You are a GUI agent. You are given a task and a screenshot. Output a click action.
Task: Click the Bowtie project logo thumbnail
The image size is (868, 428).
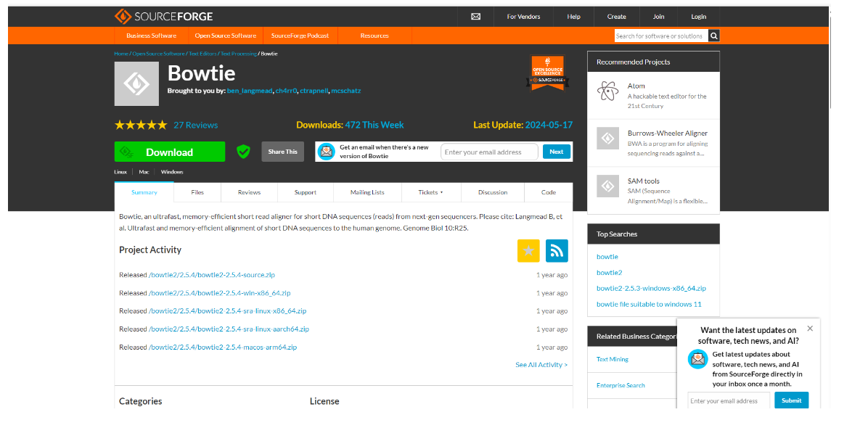[x=136, y=83]
